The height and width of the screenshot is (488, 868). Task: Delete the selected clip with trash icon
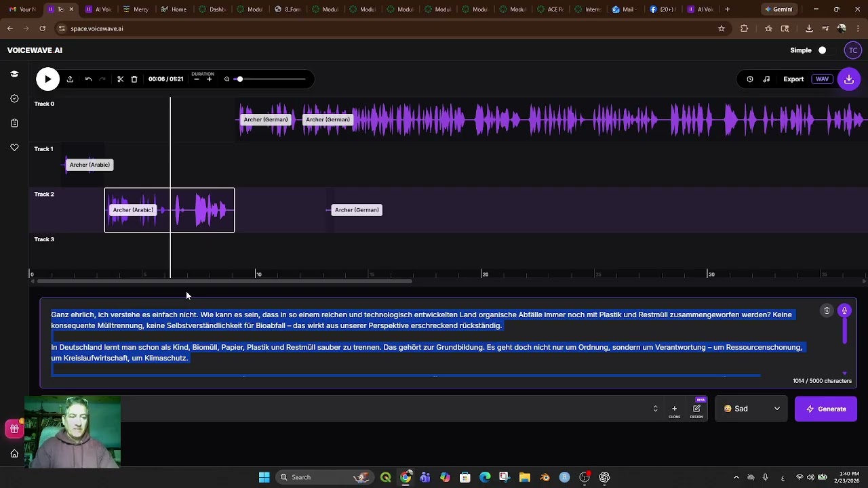click(134, 79)
